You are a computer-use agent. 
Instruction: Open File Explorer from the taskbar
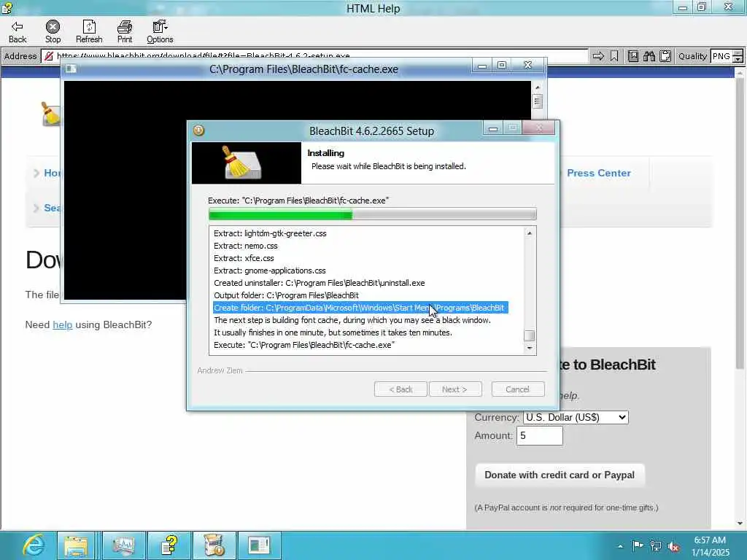tap(76, 545)
